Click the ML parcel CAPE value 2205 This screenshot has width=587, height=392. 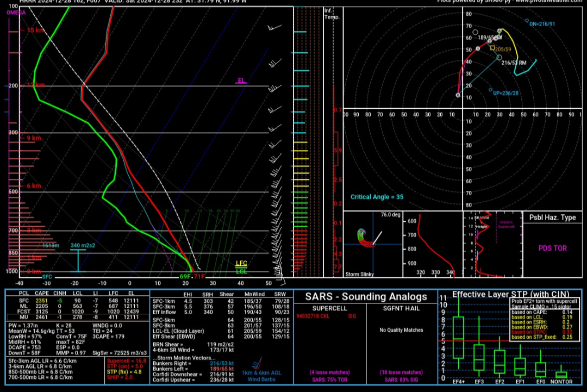click(41, 306)
